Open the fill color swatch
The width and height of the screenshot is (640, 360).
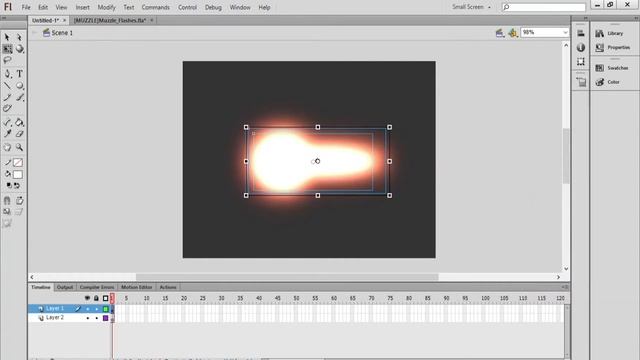click(x=18, y=175)
